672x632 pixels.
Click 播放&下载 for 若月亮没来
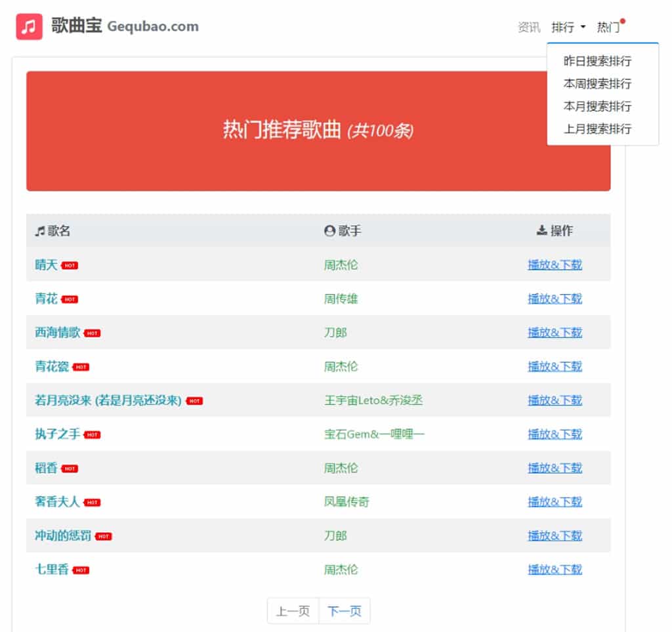pos(555,400)
